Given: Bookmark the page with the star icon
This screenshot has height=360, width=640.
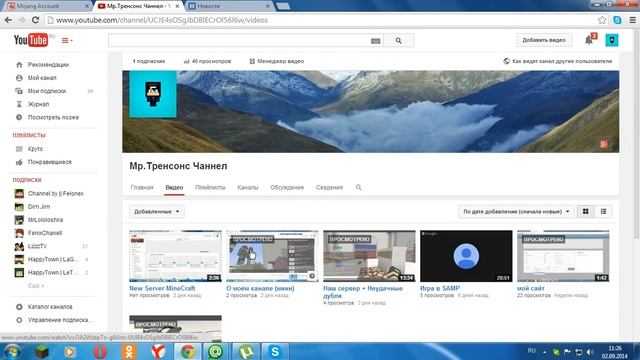Looking at the screenshot, I should pyautogui.click(x=602, y=20).
